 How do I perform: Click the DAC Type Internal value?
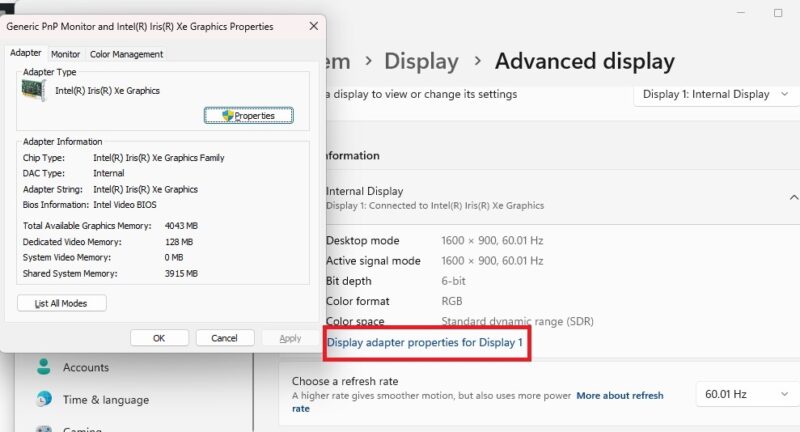[x=109, y=173]
